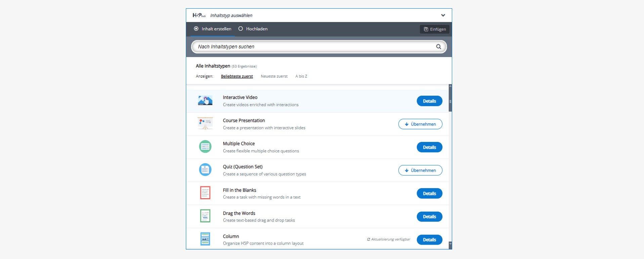
Task: Open Details for Multiple Choice
Action: [x=429, y=147]
